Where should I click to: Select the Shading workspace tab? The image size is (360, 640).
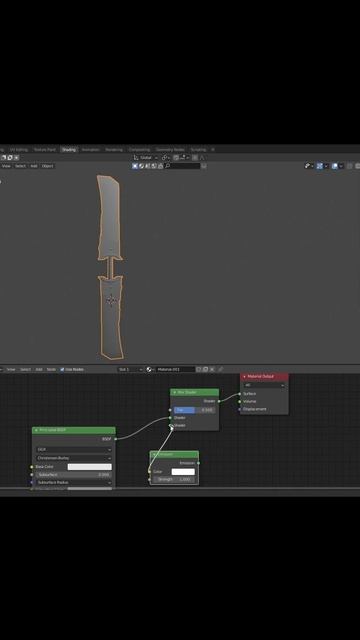click(69, 150)
